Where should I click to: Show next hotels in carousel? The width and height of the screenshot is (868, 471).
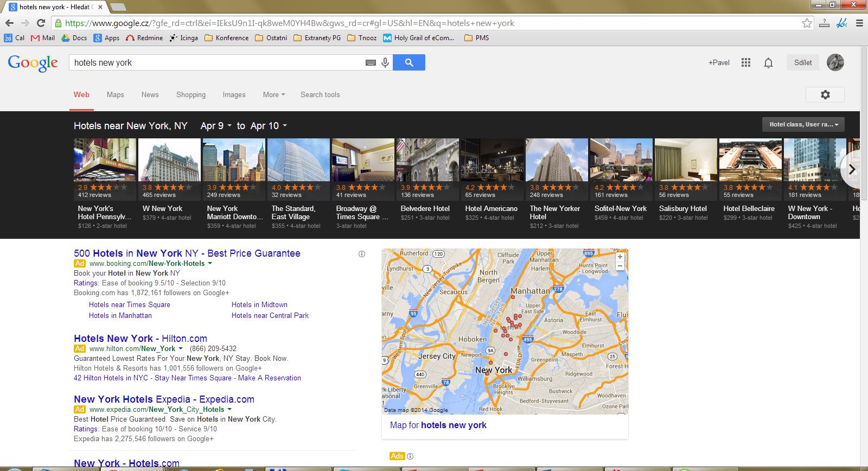coord(852,169)
